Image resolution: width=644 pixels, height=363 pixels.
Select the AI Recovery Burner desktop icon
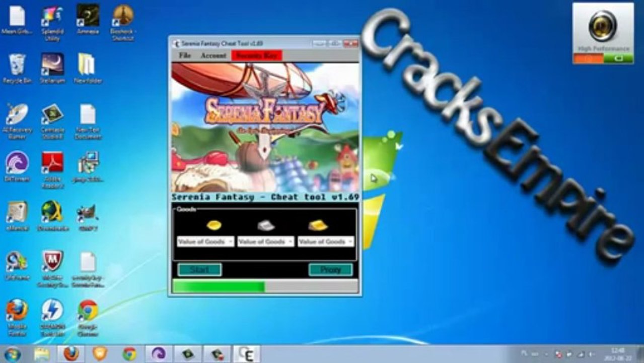17,121
